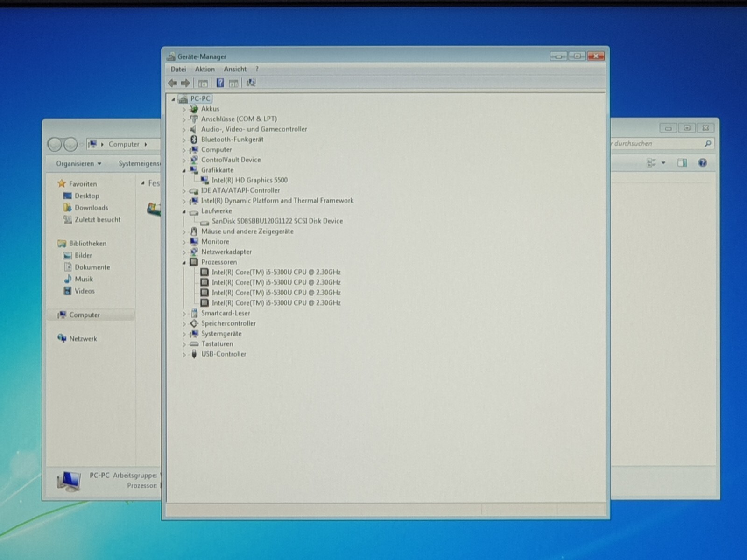Select Netzwerk in Explorer sidebar
The width and height of the screenshot is (747, 560).
click(83, 339)
